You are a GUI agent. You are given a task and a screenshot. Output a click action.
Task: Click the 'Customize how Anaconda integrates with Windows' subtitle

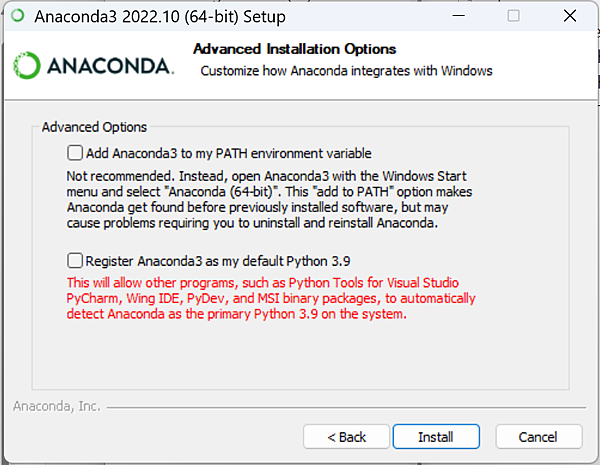click(x=346, y=71)
